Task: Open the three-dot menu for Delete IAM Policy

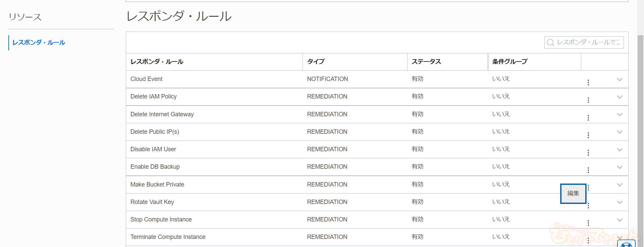Action: point(588,100)
